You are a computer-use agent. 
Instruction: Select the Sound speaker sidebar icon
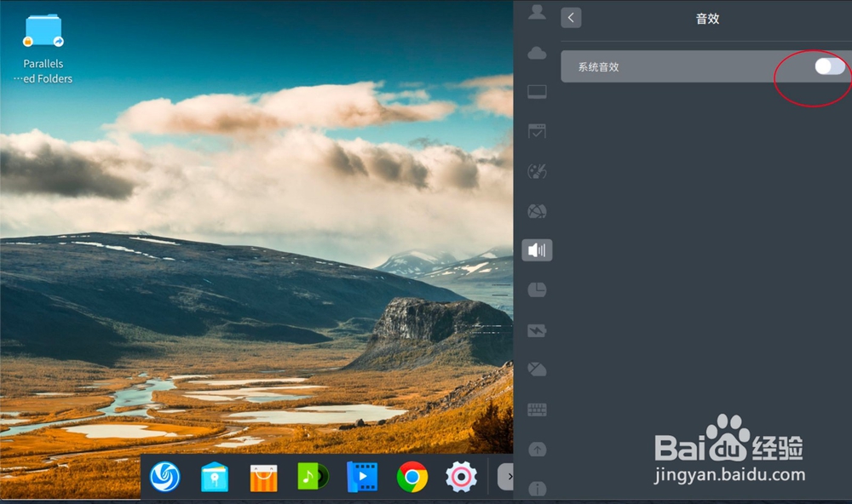point(537,249)
